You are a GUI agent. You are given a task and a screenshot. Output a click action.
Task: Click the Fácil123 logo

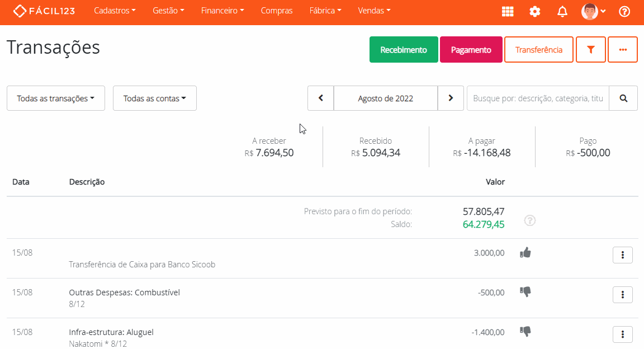(44, 11)
